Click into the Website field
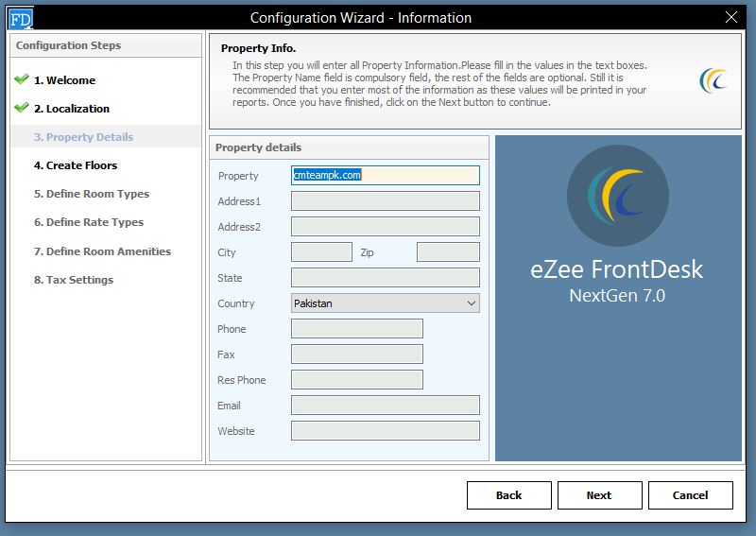The image size is (756, 536). (x=386, y=431)
